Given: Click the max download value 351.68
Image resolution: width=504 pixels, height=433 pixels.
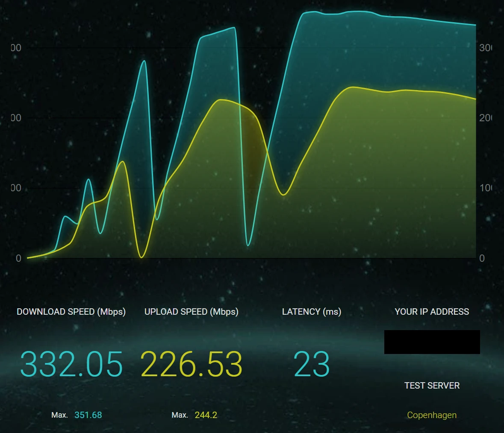Looking at the screenshot, I should coord(88,415).
